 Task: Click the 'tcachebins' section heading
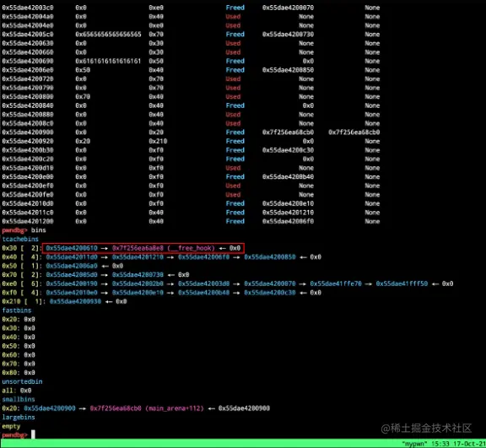(x=20, y=239)
